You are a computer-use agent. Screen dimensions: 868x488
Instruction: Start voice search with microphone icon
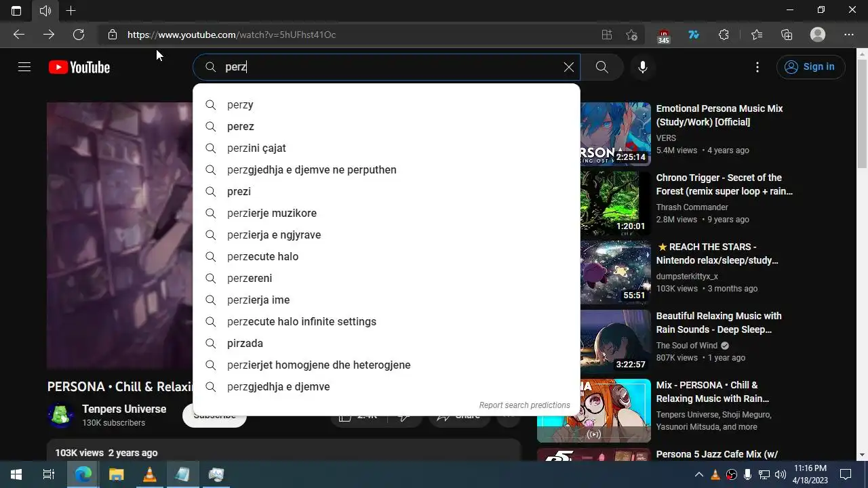pyautogui.click(x=643, y=67)
